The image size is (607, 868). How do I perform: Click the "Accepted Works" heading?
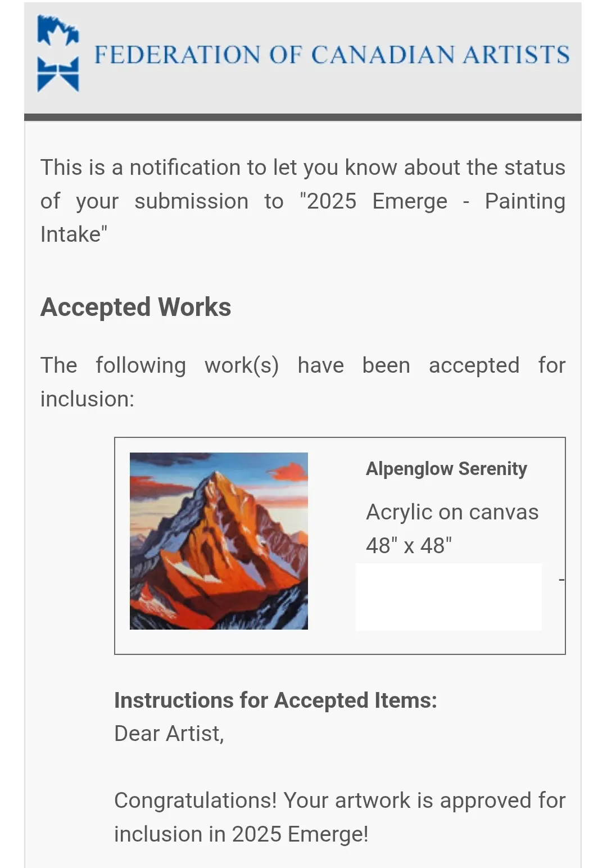point(135,308)
